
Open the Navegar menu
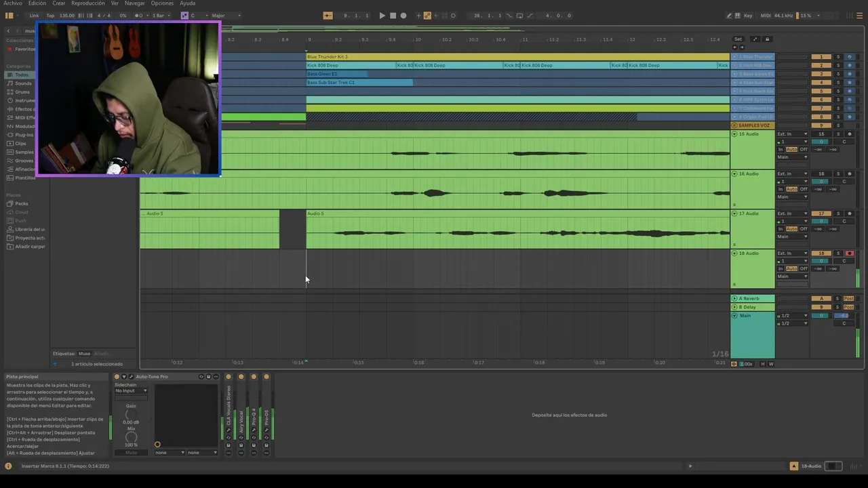coord(134,3)
